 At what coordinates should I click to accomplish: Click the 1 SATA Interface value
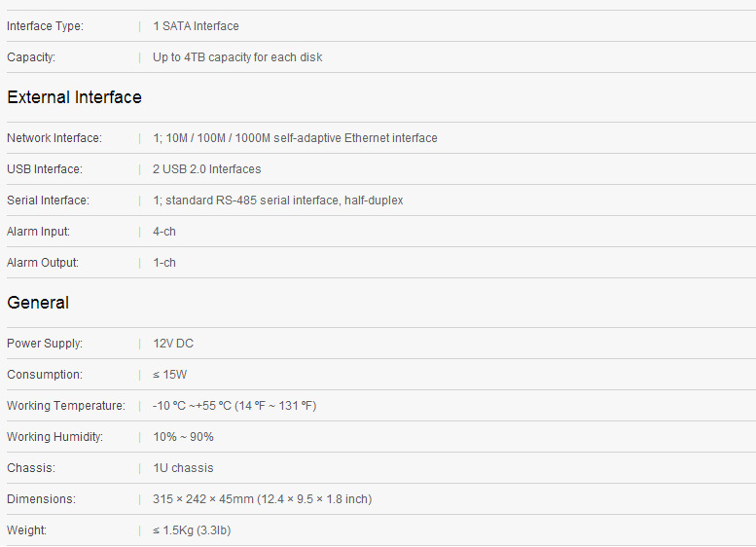(x=196, y=26)
